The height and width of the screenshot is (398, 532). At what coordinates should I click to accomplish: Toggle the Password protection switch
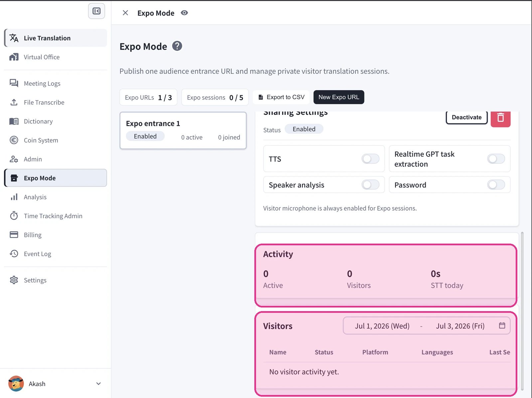[496, 184]
